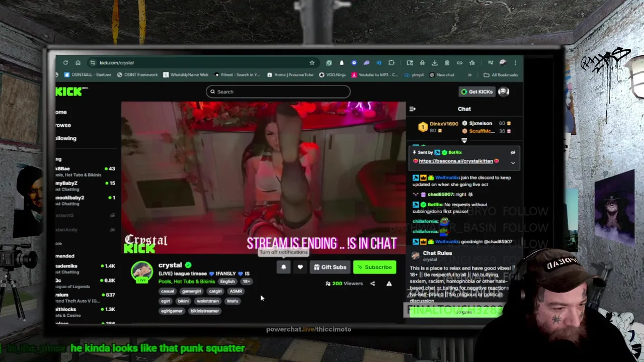The height and width of the screenshot is (362, 644).
Task: Open the WhatsMyName Web bookmark
Action: pos(186,75)
